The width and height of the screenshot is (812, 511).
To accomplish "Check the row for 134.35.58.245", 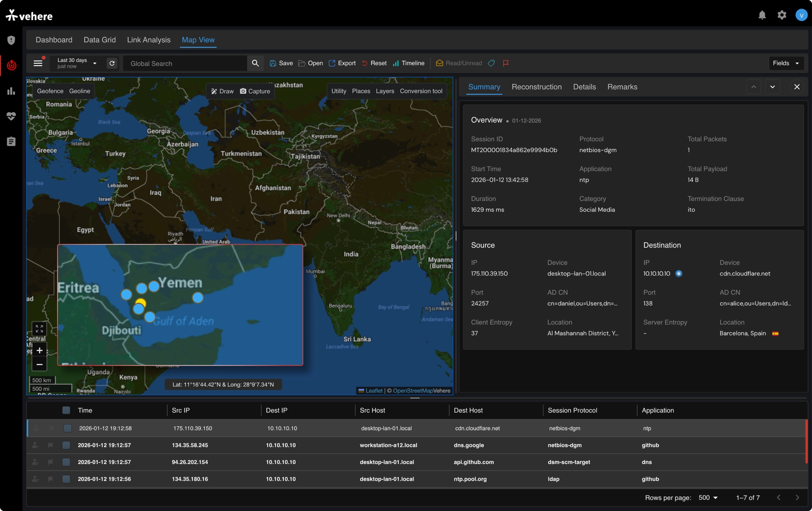I will 66,445.
